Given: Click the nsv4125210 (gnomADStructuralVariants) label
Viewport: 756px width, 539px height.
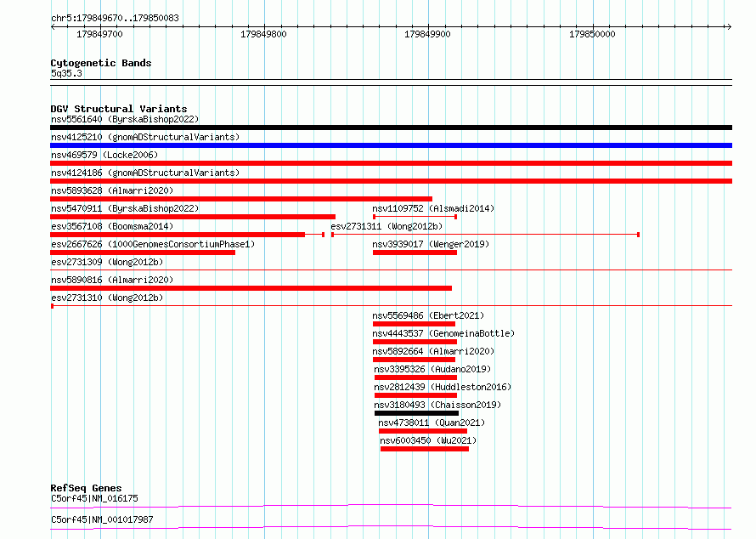Looking at the screenshot, I should (x=145, y=137).
